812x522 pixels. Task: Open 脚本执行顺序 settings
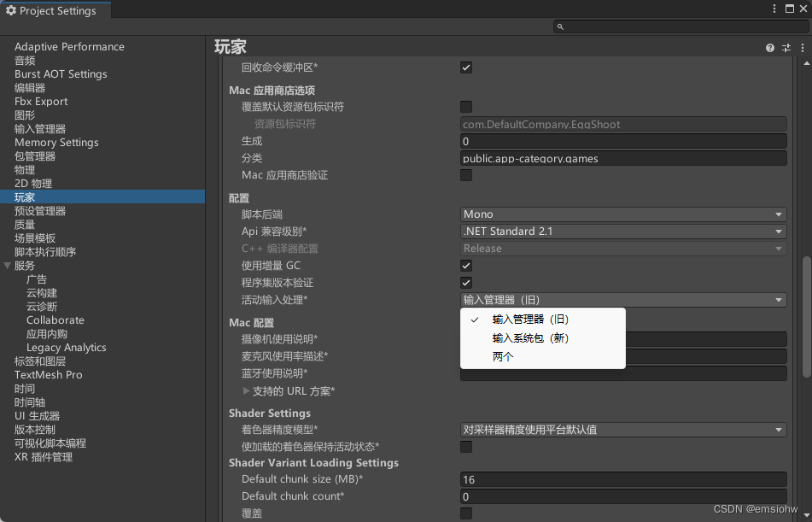(45, 252)
